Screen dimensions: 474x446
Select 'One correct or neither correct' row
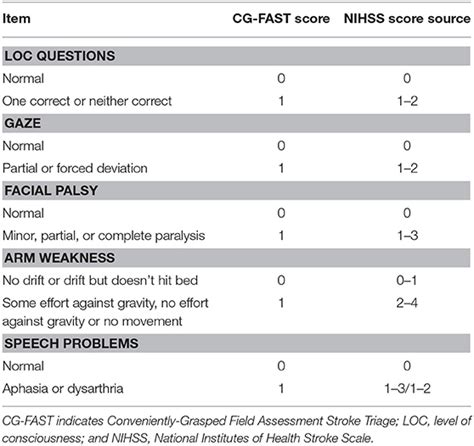pos(236,101)
